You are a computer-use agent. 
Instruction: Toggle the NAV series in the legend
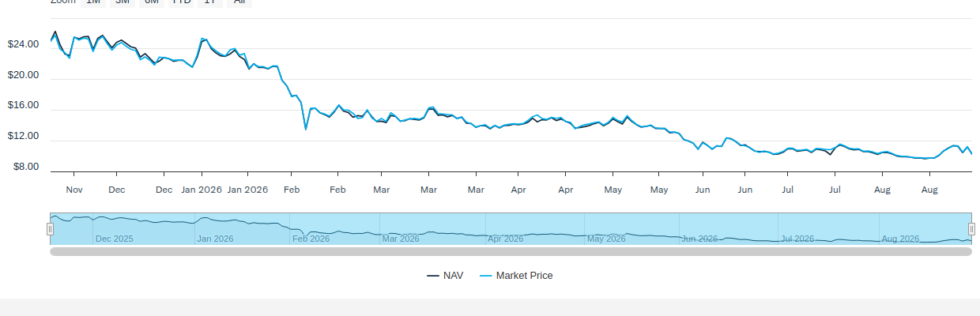[445, 276]
